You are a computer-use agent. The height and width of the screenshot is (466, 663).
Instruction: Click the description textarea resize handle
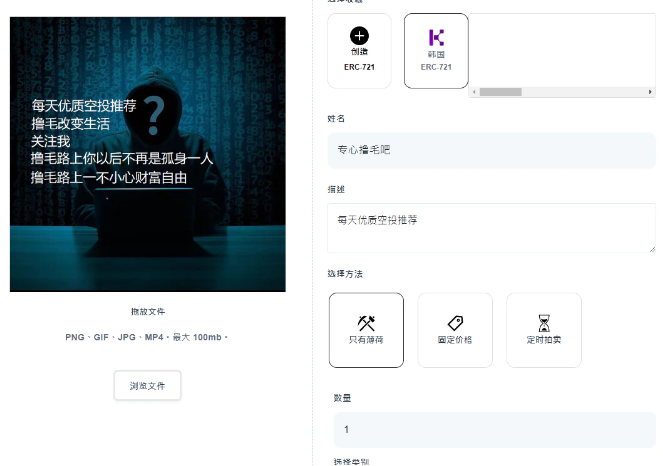(x=652, y=249)
